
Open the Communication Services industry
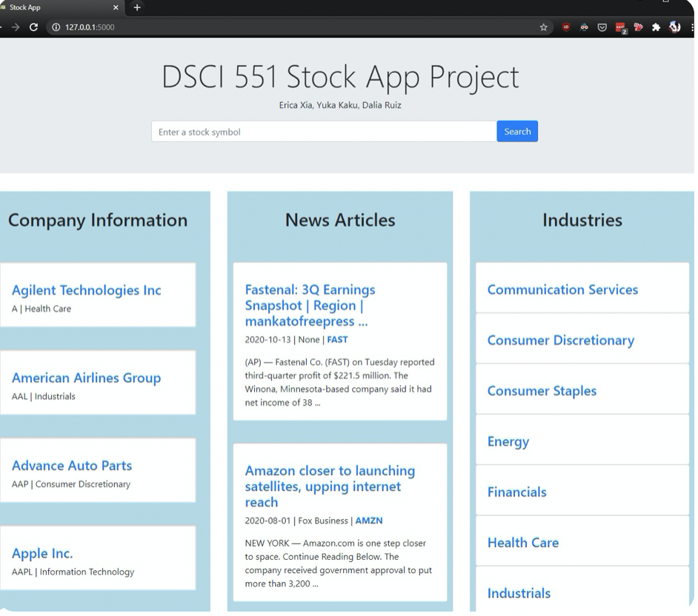563,289
